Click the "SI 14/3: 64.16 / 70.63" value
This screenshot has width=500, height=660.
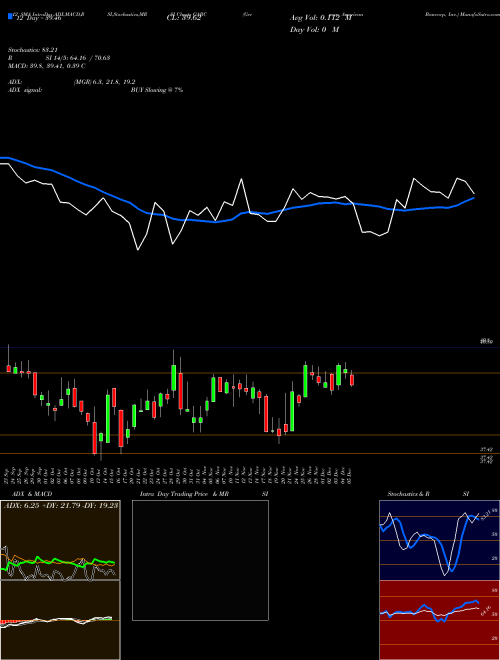pyautogui.click(x=78, y=58)
